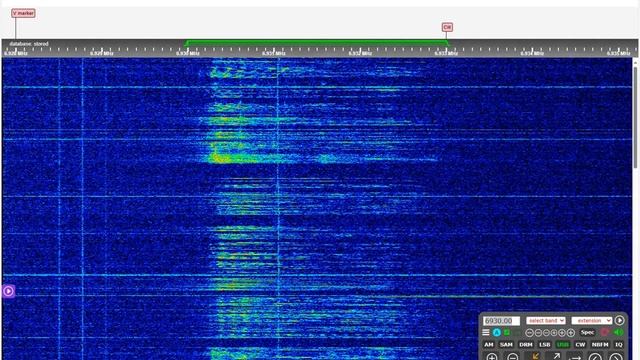640x360 pixels.
Task: Select NBFM demodulation mode
Action: coord(600,344)
